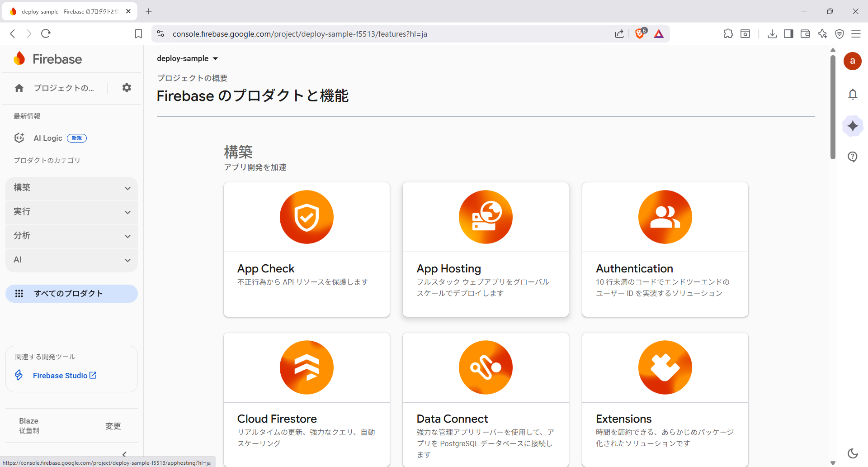Click the Firebase Studio icon
The width and height of the screenshot is (868, 467).
(x=19, y=375)
